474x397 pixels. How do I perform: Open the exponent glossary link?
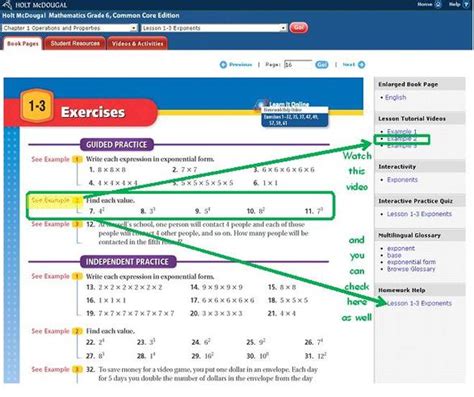click(x=401, y=248)
